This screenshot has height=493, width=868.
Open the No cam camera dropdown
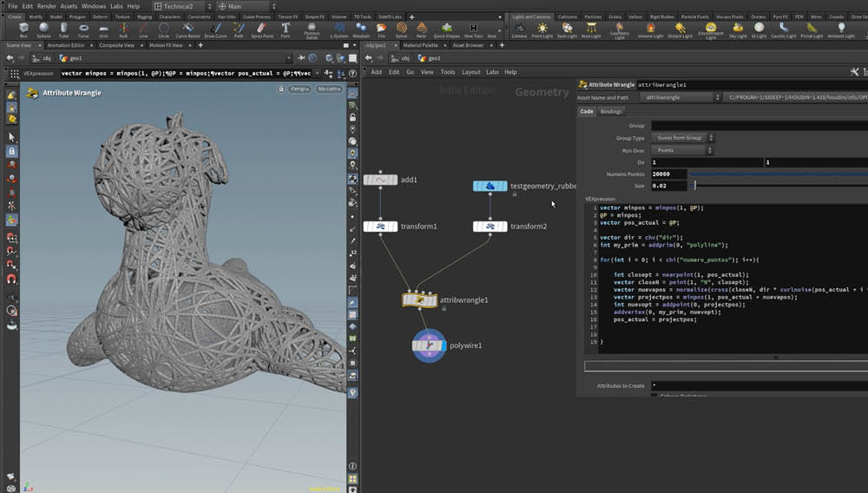[x=328, y=89]
